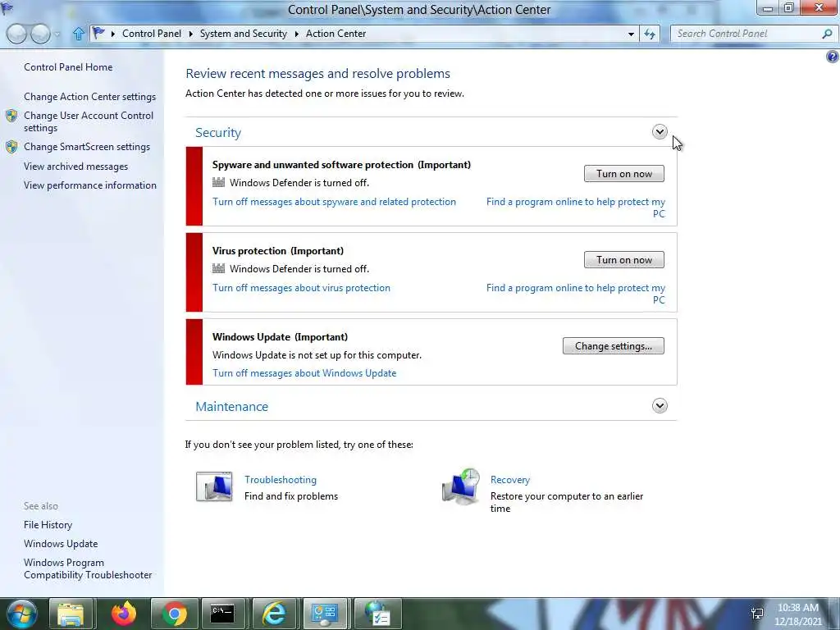
Task: Click Action Center in the breadcrumb
Action: [336, 34]
